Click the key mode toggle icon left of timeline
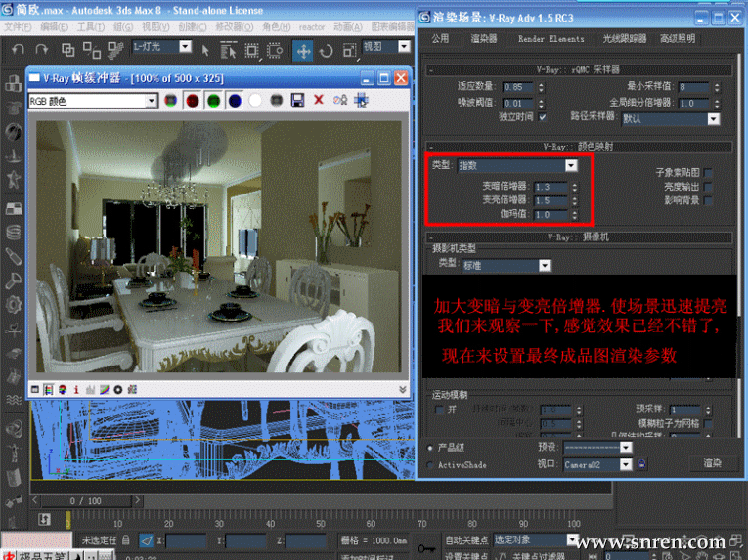748x560 pixels. tap(44, 519)
